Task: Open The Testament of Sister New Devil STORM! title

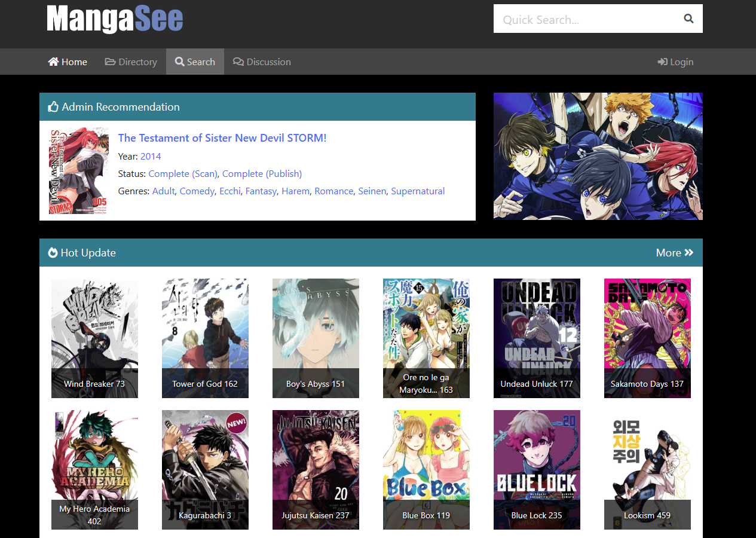Action: (x=222, y=138)
